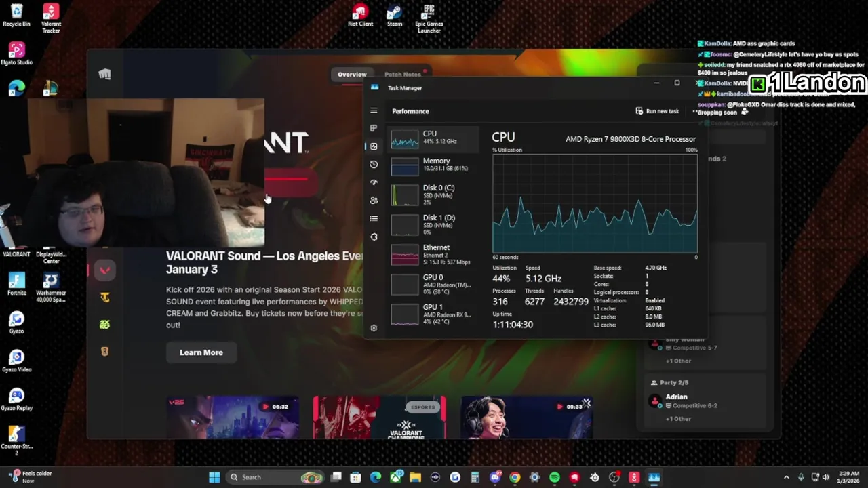Show hidden system tray icons

tap(787, 477)
